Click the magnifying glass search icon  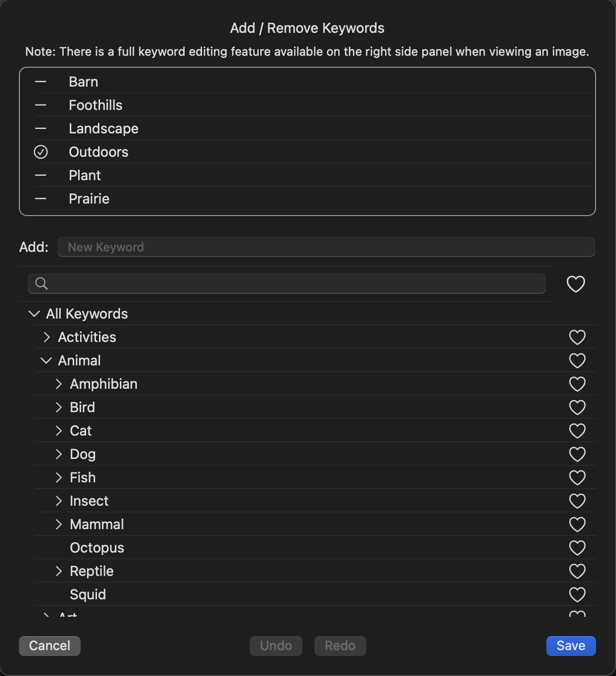click(x=42, y=284)
